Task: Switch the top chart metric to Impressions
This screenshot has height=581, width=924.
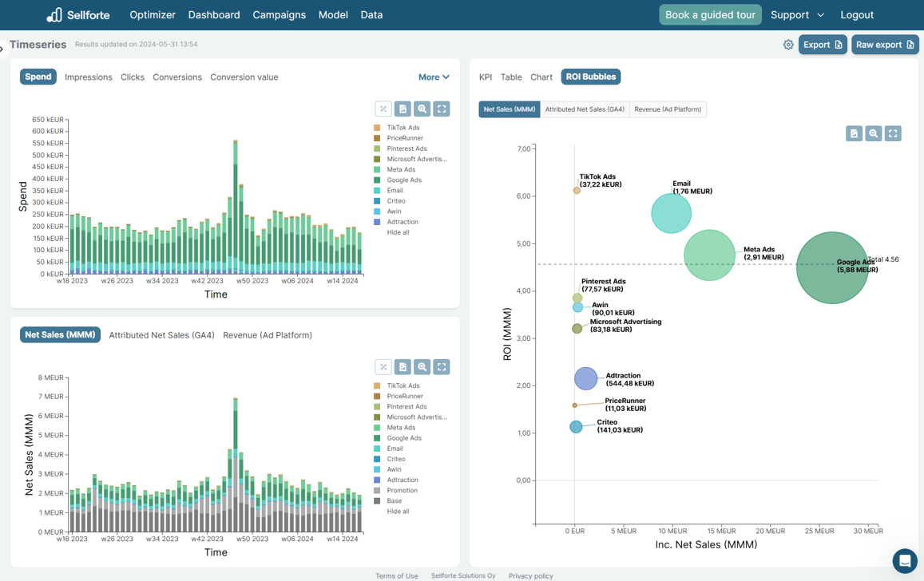Action: point(88,77)
